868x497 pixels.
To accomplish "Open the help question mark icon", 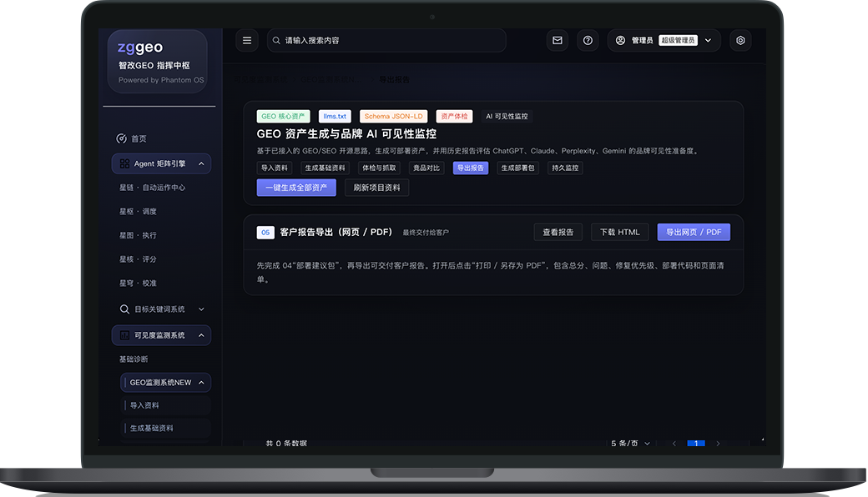I will click(x=588, y=40).
